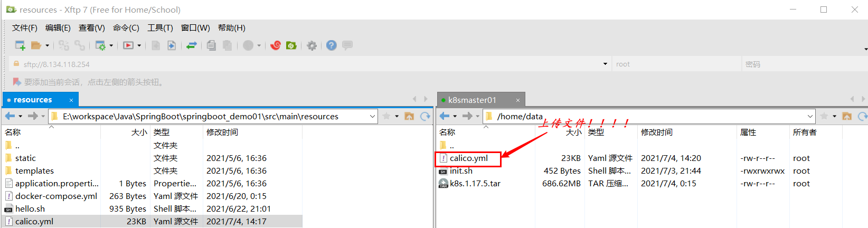The width and height of the screenshot is (868, 228).
Task: Click the 密码 password field
Action: pos(804,64)
